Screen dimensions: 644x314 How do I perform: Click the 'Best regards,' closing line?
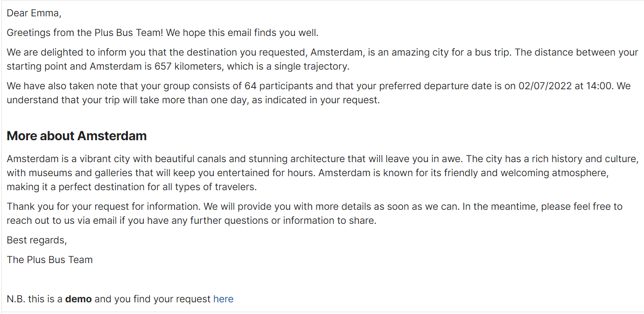(x=37, y=240)
